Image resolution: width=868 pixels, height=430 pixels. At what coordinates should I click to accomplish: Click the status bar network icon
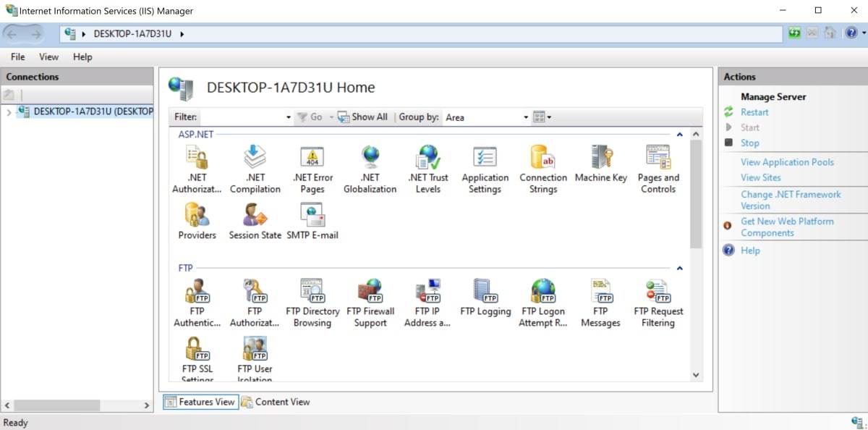857,422
